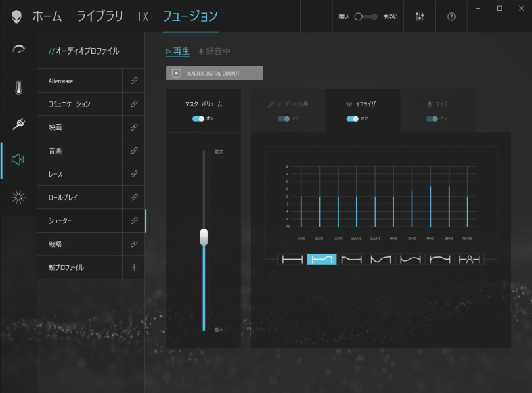Open the audio speaker sidebar icon

[18, 159]
